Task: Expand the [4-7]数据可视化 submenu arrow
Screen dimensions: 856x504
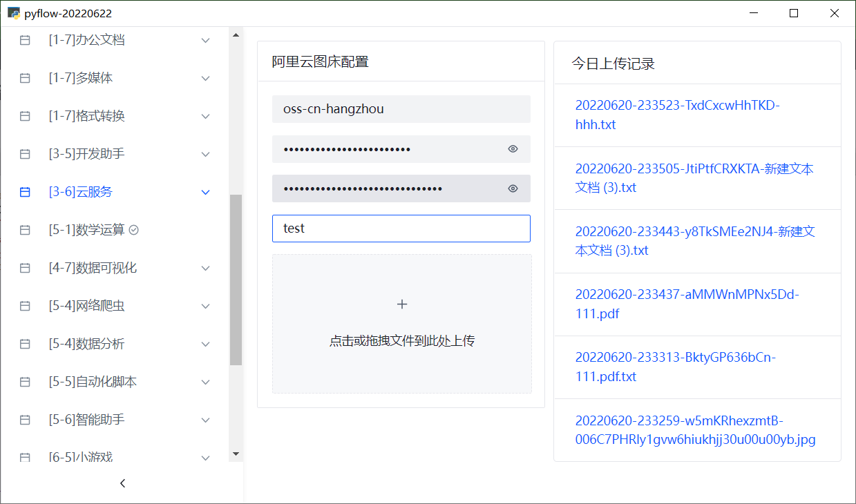Action: pos(205,269)
